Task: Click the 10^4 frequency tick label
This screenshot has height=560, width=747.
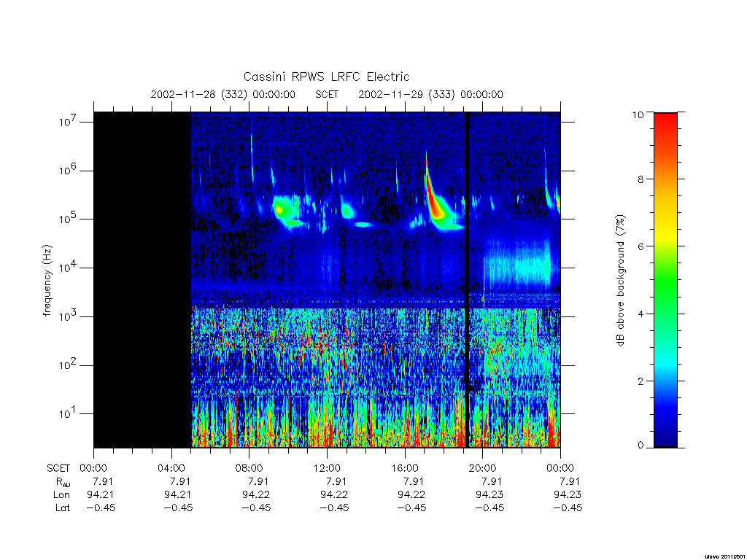Action: [69, 268]
